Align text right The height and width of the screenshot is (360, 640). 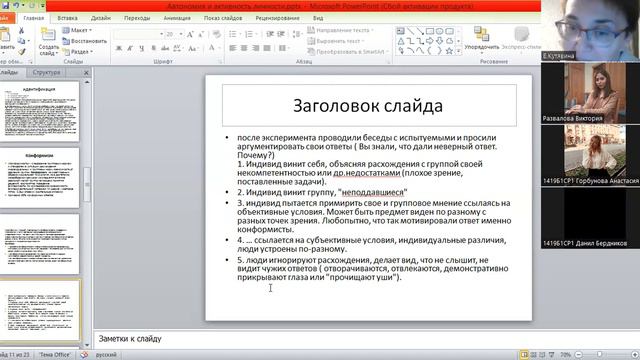tap(256, 48)
